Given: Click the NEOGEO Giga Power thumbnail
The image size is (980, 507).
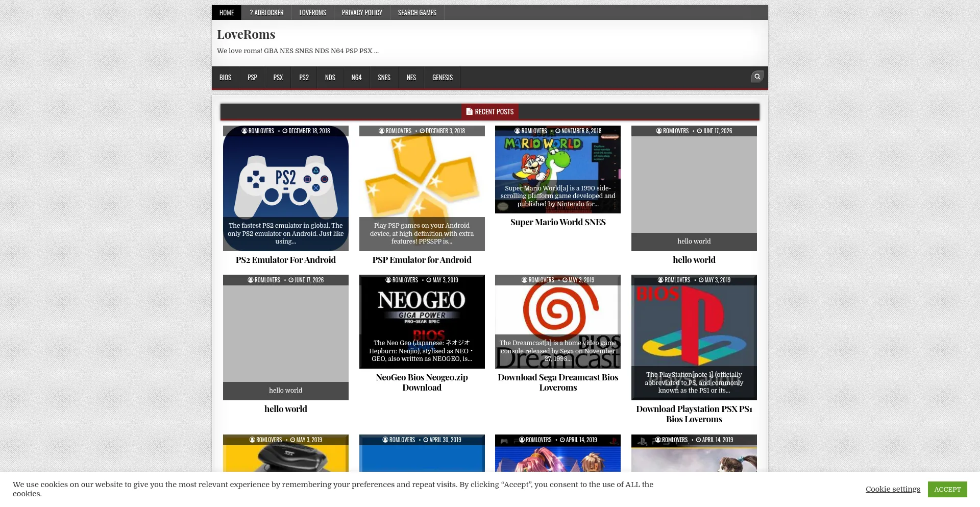Looking at the screenshot, I should click(x=422, y=322).
